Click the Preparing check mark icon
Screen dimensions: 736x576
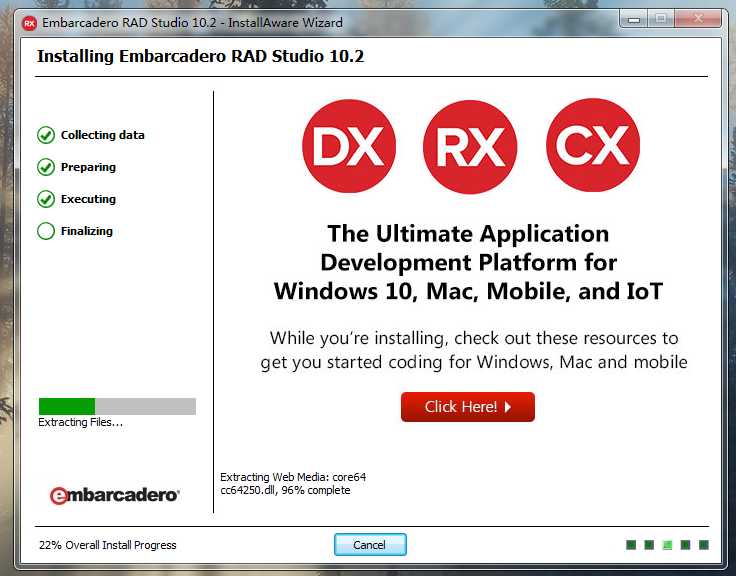click(46, 167)
